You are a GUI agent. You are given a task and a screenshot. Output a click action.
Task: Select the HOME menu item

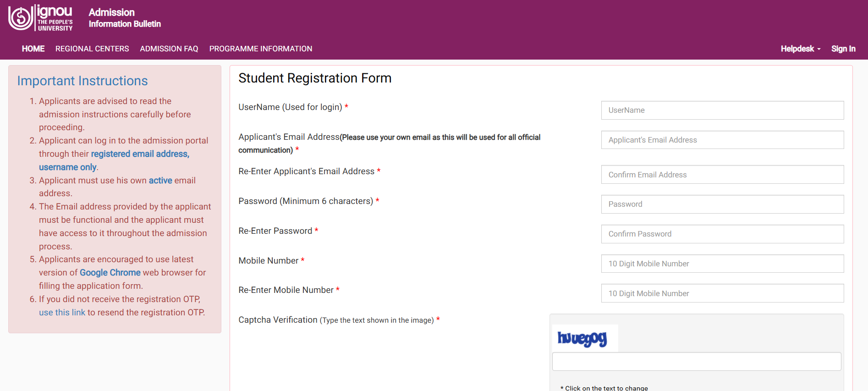click(33, 49)
